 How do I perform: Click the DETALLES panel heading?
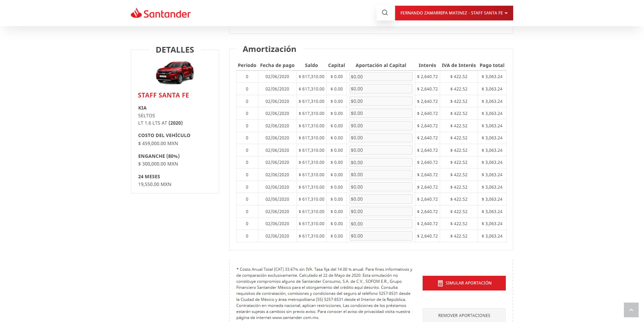(x=175, y=50)
